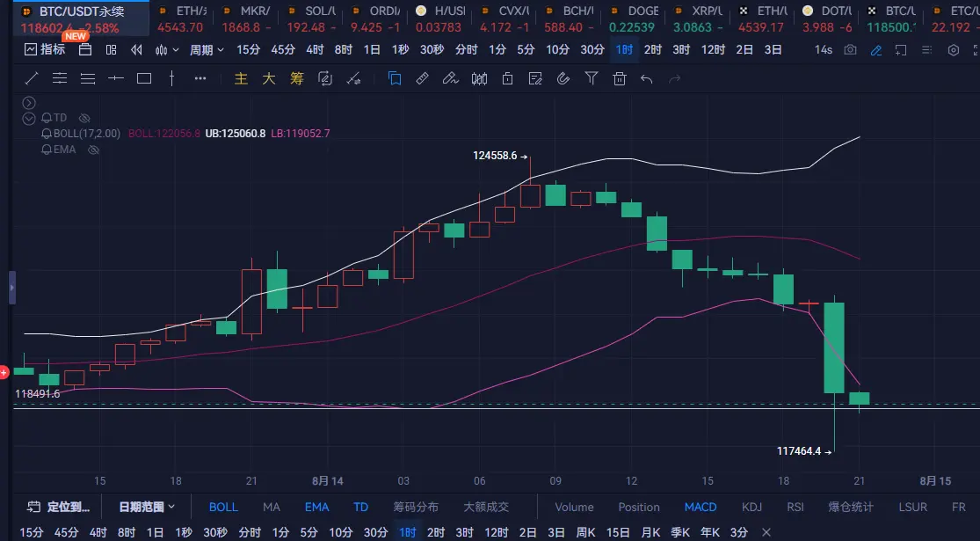Collapse indicator legend chevron beside TD

tap(29, 118)
